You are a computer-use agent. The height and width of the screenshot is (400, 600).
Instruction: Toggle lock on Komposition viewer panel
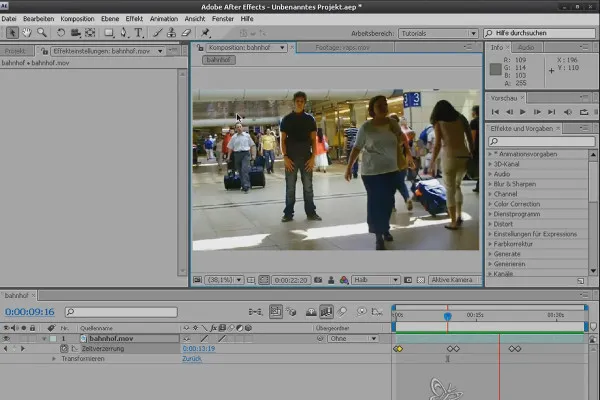coord(200,48)
